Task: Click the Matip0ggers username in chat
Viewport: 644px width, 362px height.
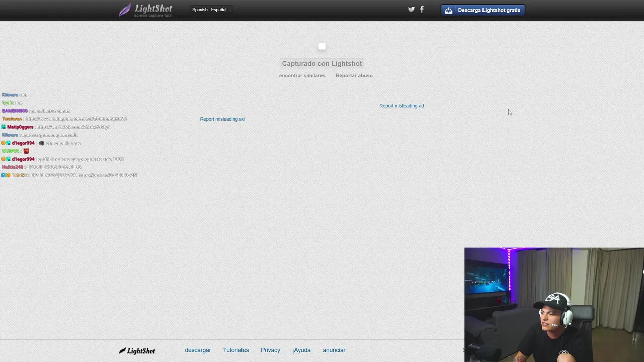Action: (20, 127)
